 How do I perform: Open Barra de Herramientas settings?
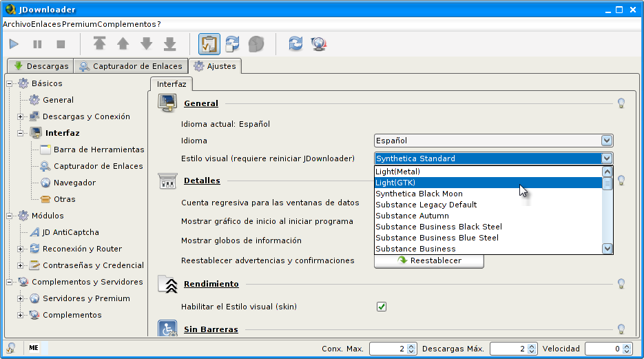tap(92, 150)
